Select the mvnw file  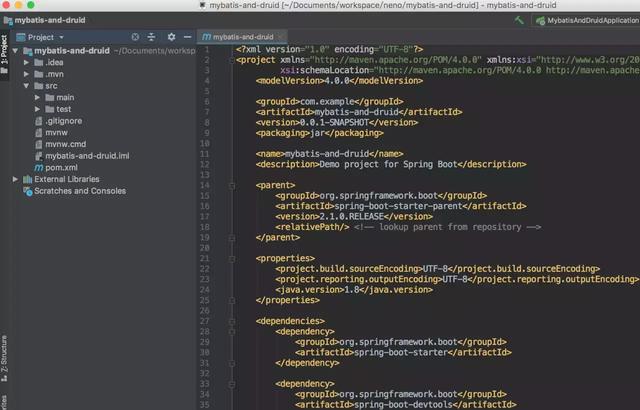pos(56,133)
